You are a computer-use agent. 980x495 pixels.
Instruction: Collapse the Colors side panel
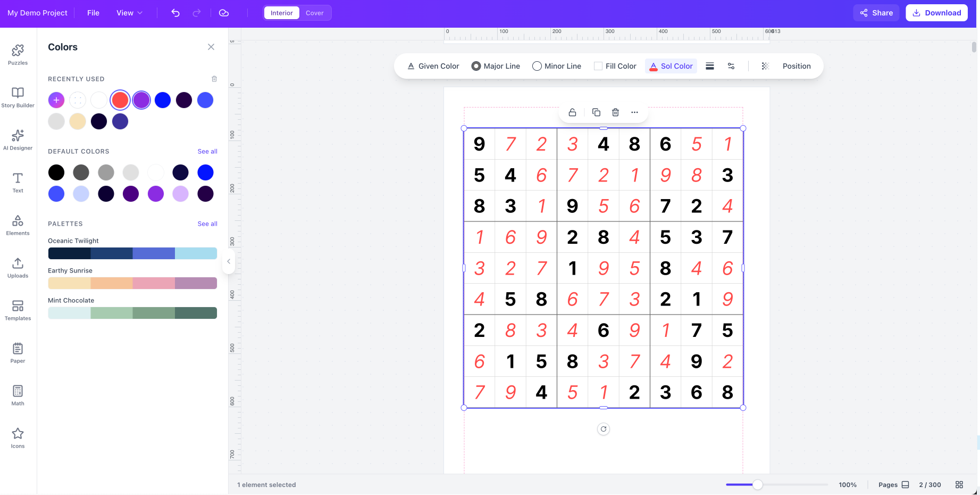[211, 47]
